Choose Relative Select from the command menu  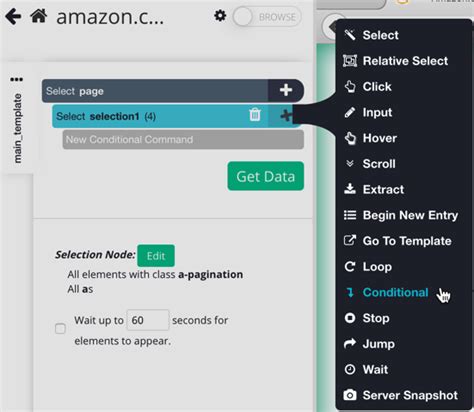tap(396, 61)
